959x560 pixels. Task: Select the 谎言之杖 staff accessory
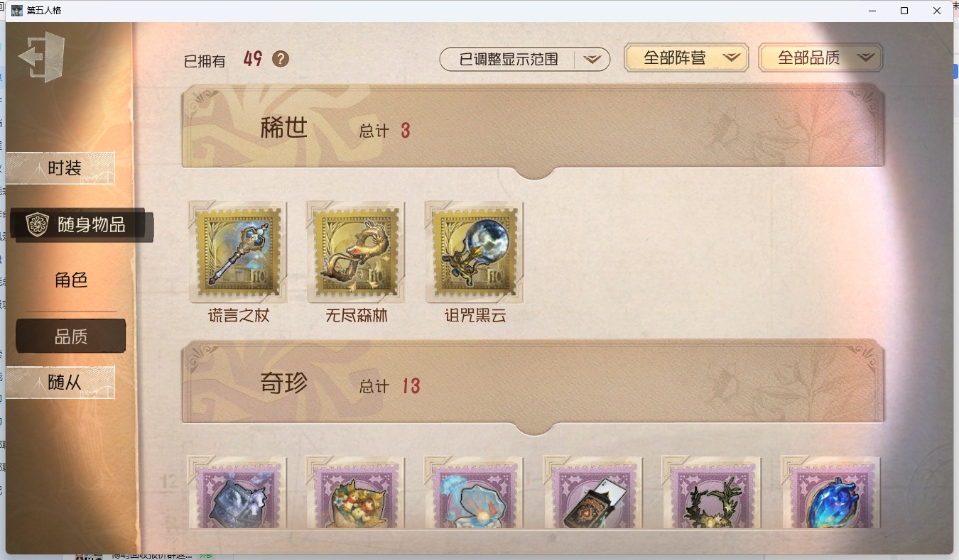(238, 251)
